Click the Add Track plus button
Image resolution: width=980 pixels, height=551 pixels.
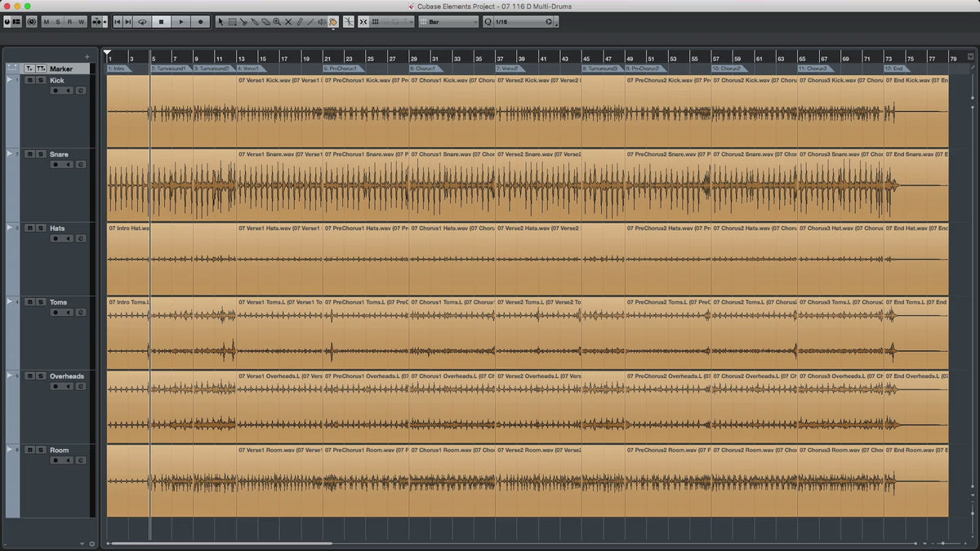coord(87,56)
